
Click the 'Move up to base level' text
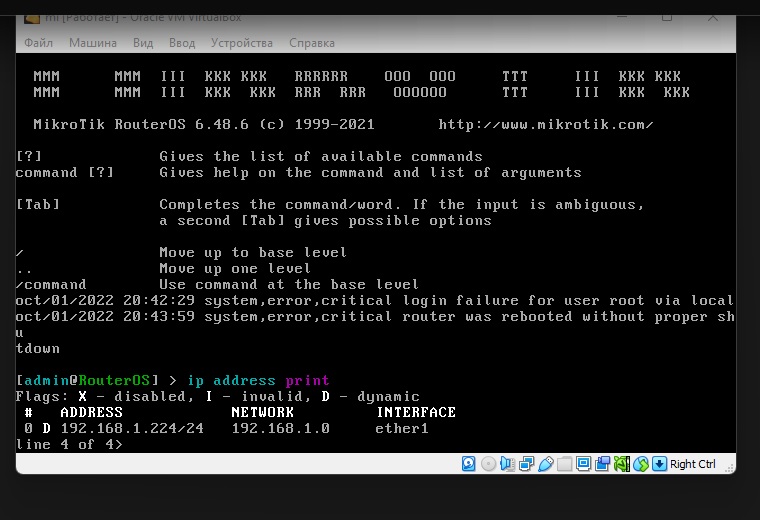[253, 252]
